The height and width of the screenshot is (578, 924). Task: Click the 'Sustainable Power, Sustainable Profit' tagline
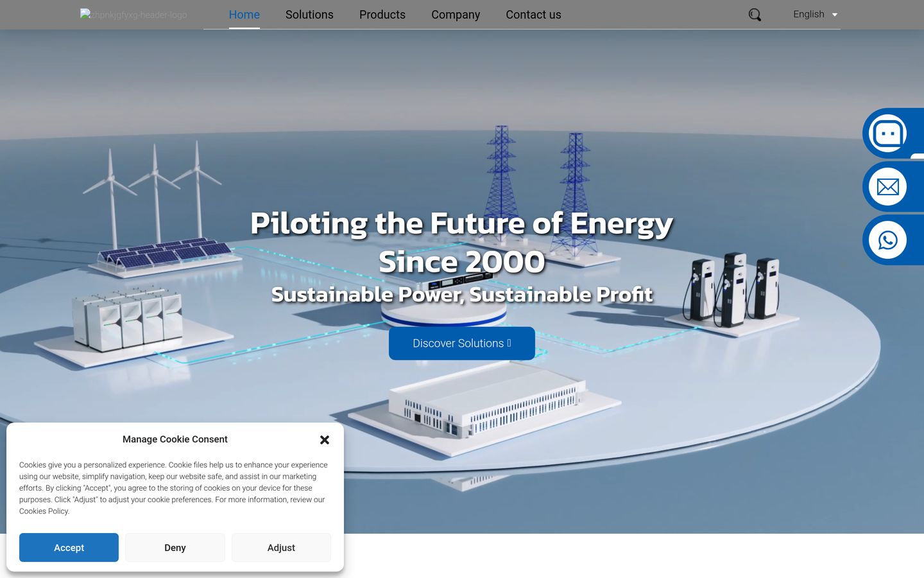[x=462, y=295]
